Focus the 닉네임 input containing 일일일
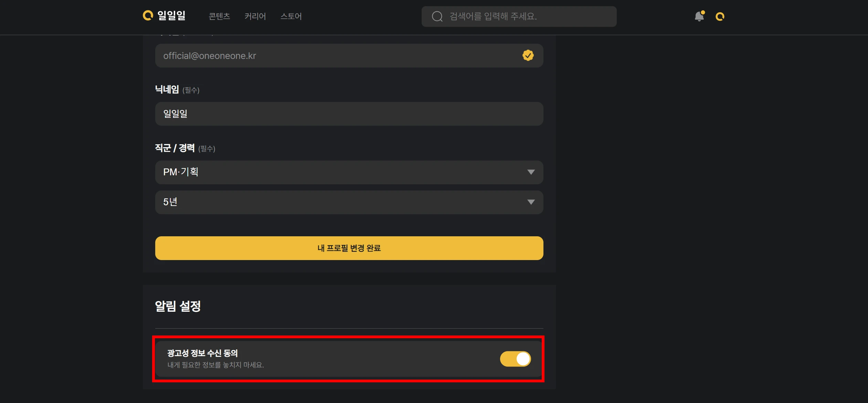The width and height of the screenshot is (868, 403). (x=349, y=114)
